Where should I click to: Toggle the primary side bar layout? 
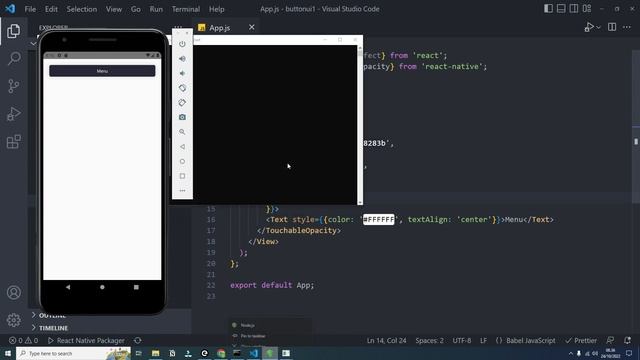pyautogui.click(x=549, y=9)
